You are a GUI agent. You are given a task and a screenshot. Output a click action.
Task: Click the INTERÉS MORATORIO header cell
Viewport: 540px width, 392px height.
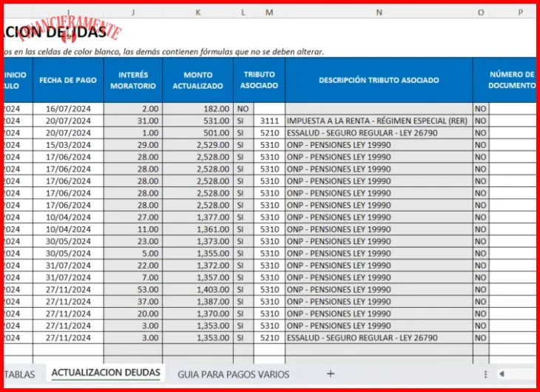[x=133, y=80]
